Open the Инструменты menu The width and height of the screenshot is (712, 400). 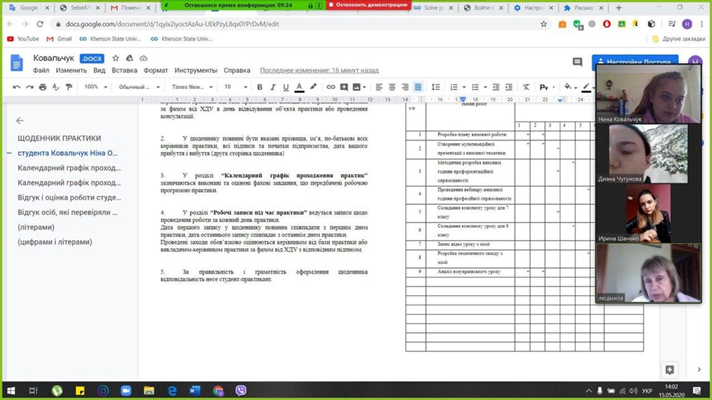coord(196,70)
